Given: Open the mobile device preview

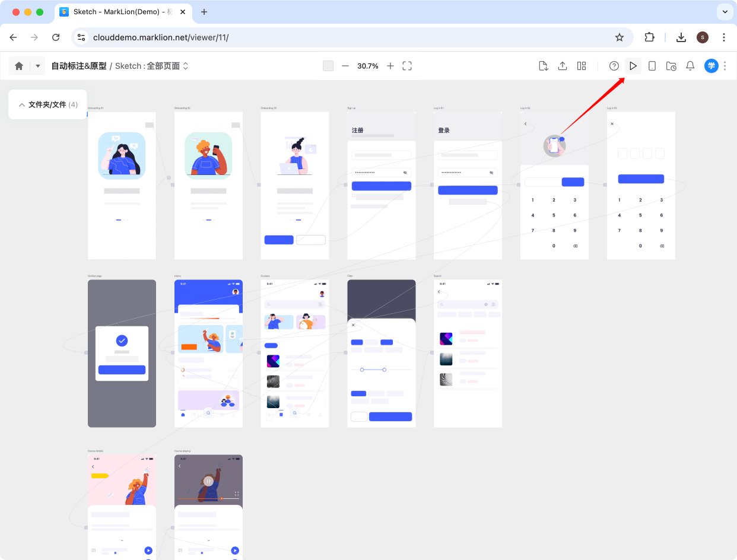Looking at the screenshot, I should [x=652, y=66].
